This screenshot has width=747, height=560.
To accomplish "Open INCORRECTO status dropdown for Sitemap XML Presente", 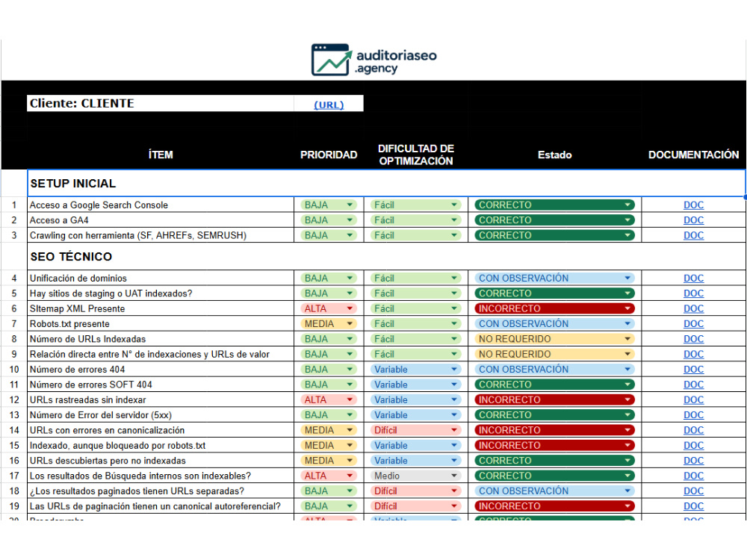I will coord(554,308).
